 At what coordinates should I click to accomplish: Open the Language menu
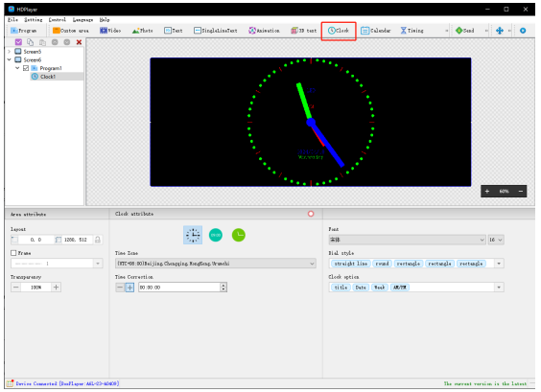point(82,20)
